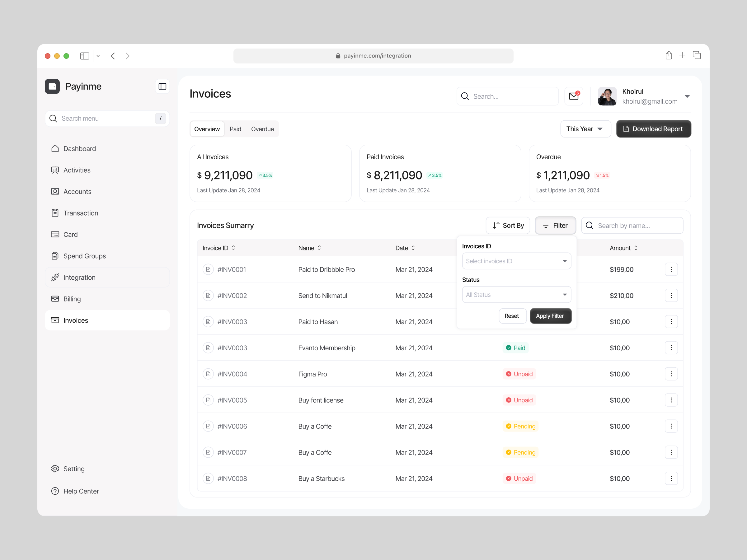Viewport: 747px width, 560px height.
Task: Select the Paid tab
Action: pos(235,128)
